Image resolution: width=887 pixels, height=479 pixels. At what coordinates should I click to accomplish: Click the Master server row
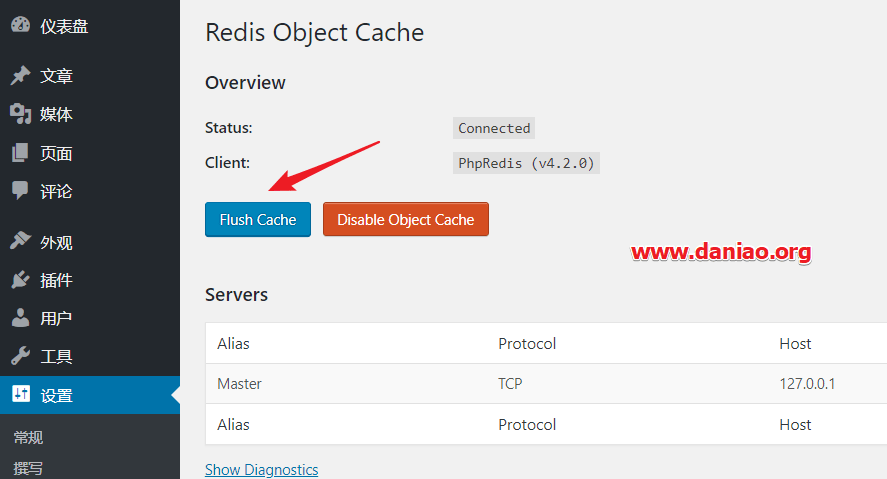click(x=546, y=383)
